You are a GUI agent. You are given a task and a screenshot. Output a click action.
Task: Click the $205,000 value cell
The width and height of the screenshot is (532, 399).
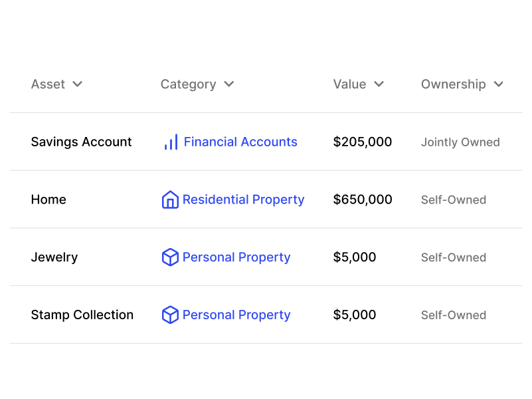coord(363,142)
